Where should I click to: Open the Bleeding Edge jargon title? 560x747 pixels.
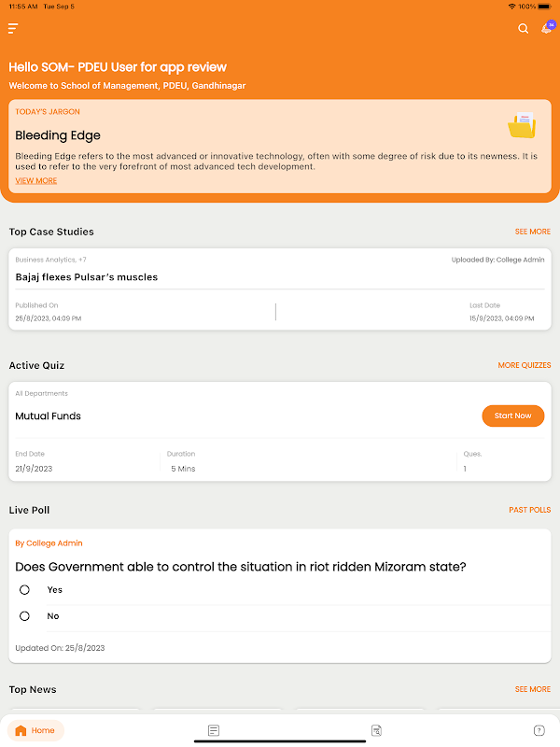[58, 135]
